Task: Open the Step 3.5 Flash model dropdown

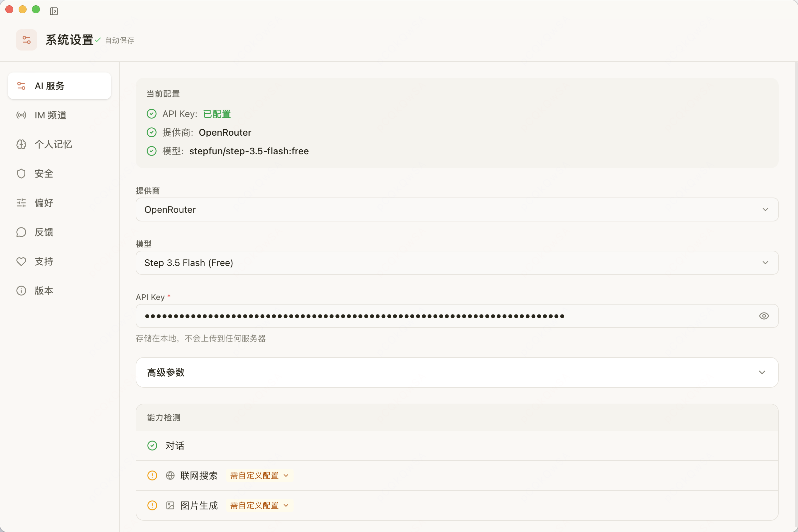Action: [457, 263]
